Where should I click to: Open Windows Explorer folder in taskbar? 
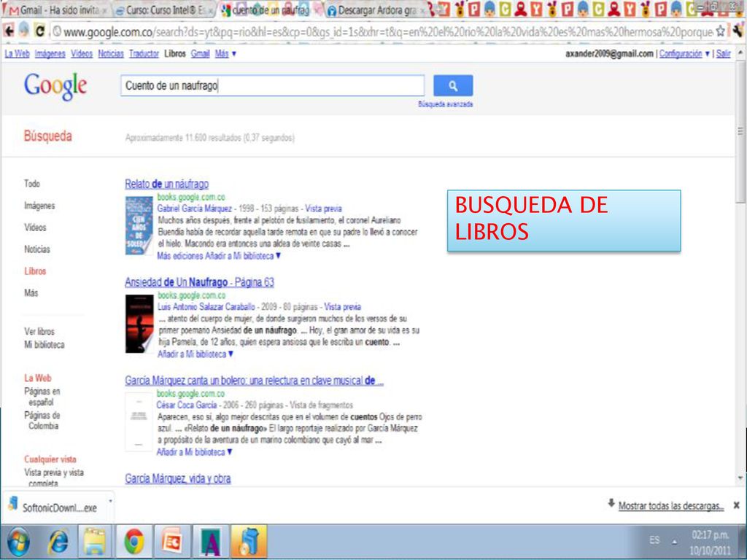coord(96,542)
